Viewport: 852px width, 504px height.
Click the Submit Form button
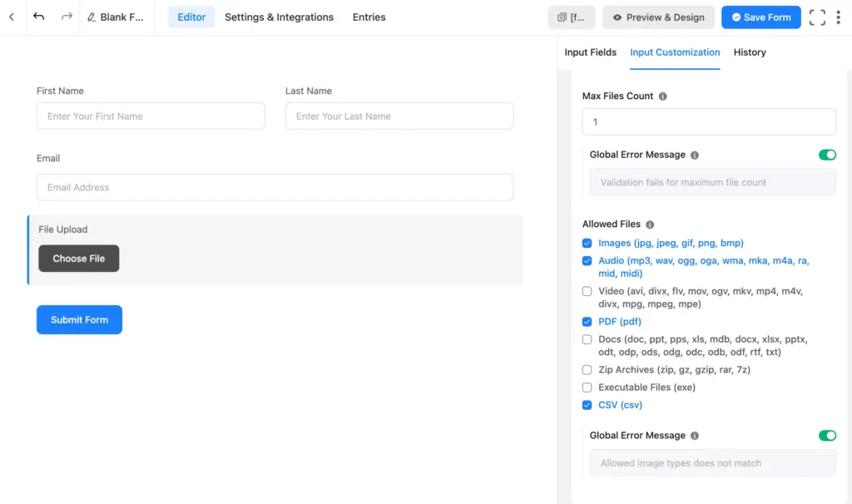79,319
